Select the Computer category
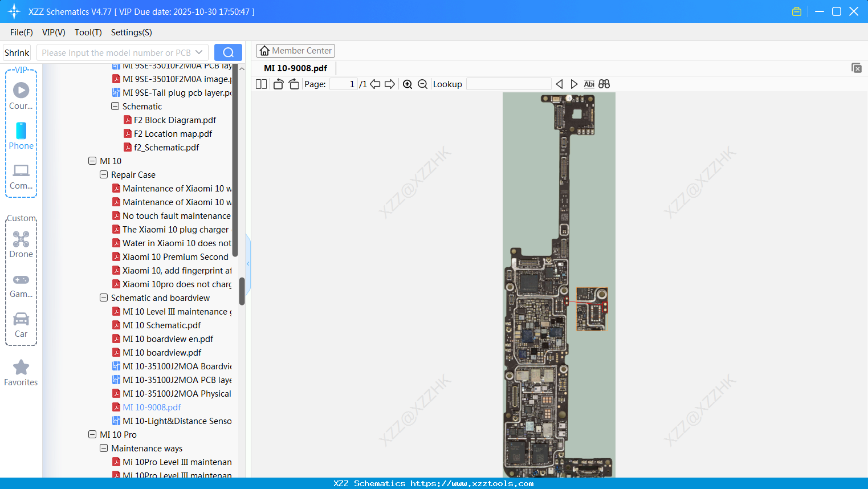Image resolution: width=868 pixels, height=489 pixels. pyautogui.click(x=21, y=176)
